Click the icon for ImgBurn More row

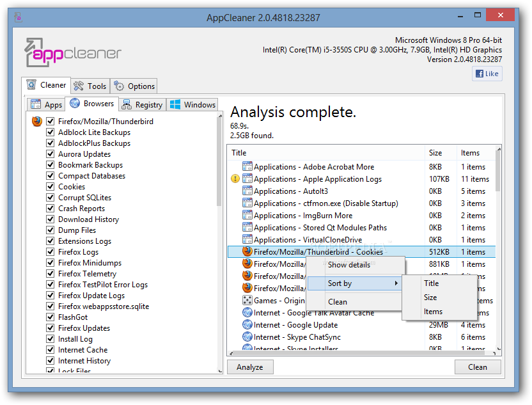click(x=247, y=215)
